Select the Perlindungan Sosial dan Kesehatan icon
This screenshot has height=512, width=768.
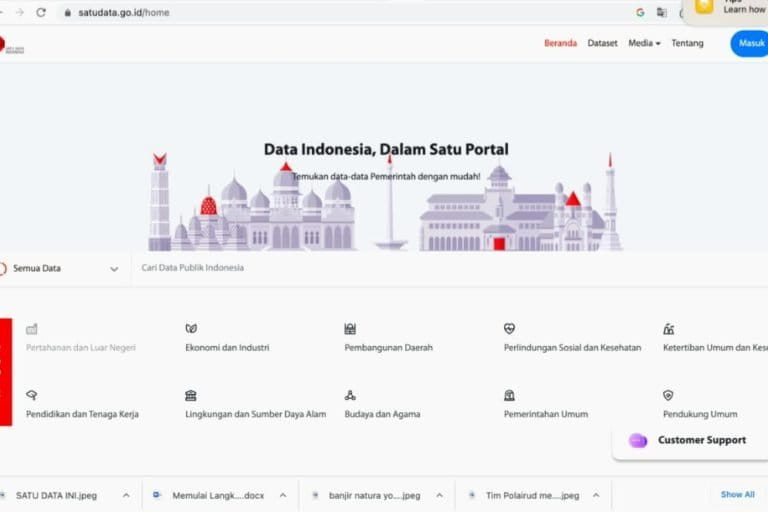tap(509, 328)
